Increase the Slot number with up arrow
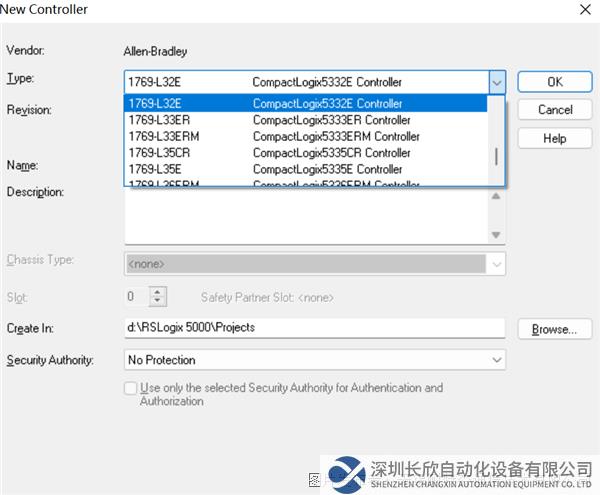The height and width of the screenshot is (495, 600). pos(157,292)
